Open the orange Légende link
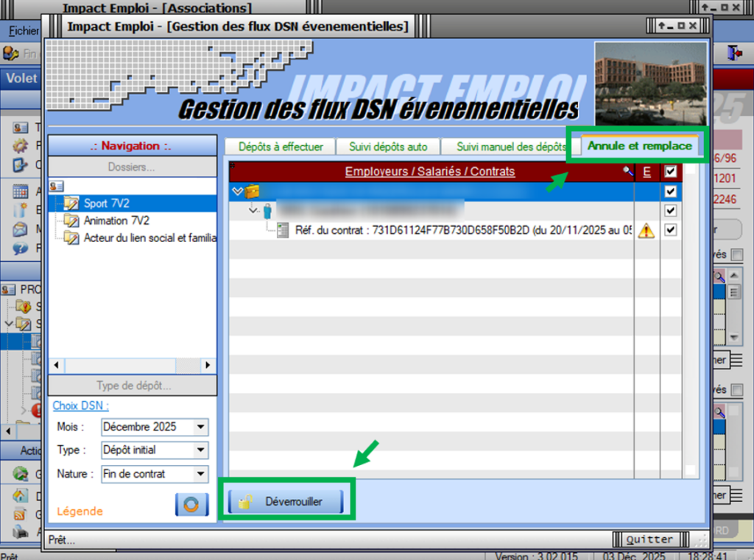This screenshot has height=560, width=754. 80,511
